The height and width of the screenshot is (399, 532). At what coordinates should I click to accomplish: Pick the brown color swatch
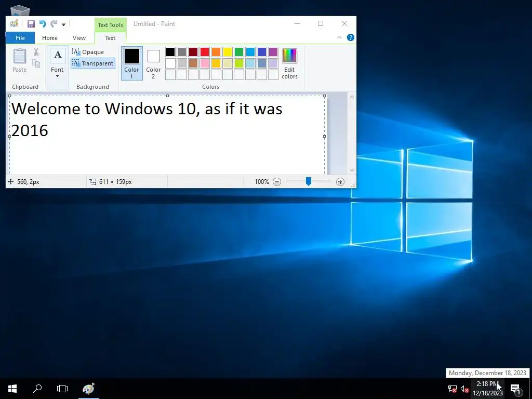coord(193,63)
